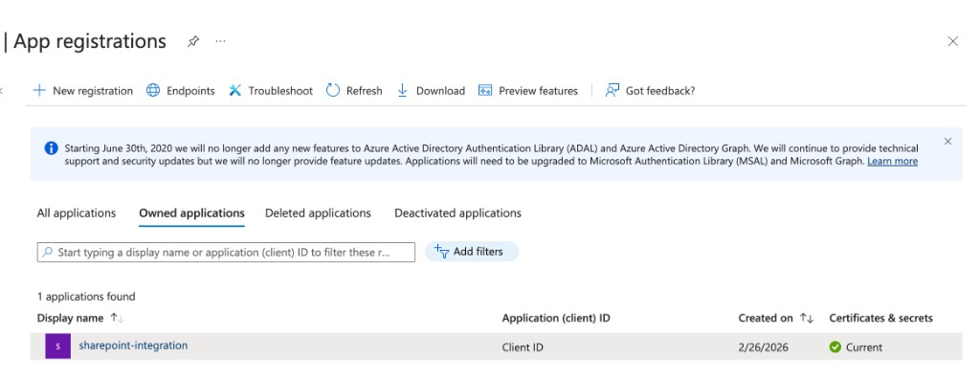The width and height of the screenshot is (980, 381).
Task: Click the Troubleshoot tools icon
Action: (x=235, y=90)
